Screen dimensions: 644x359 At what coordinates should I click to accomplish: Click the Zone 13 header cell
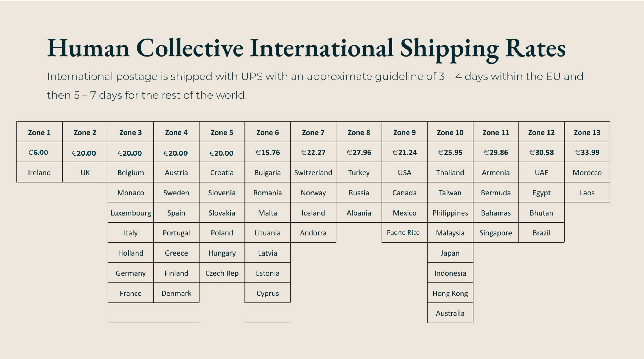pyautogui.click(x=587, y=132)
